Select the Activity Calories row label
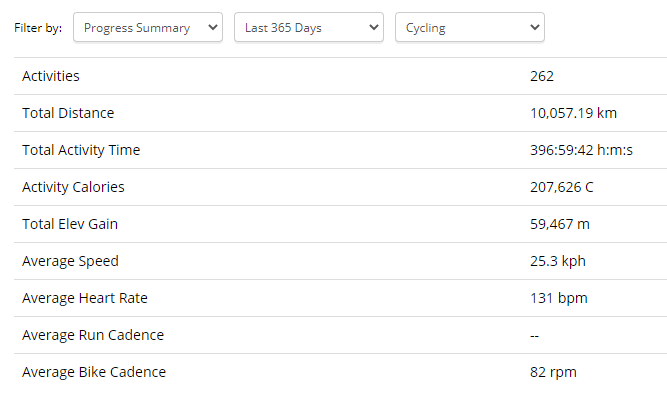Screen dimensions: 667x406 point(73,187)
